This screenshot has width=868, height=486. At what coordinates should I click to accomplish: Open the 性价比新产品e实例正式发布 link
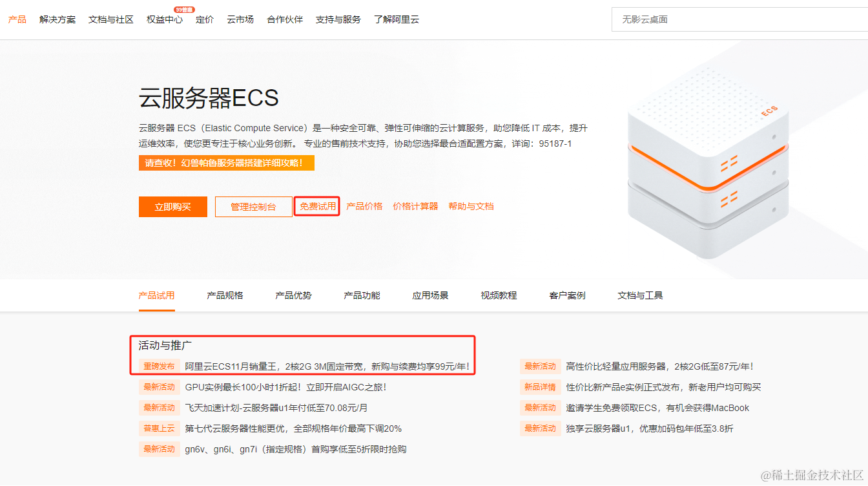663,387
